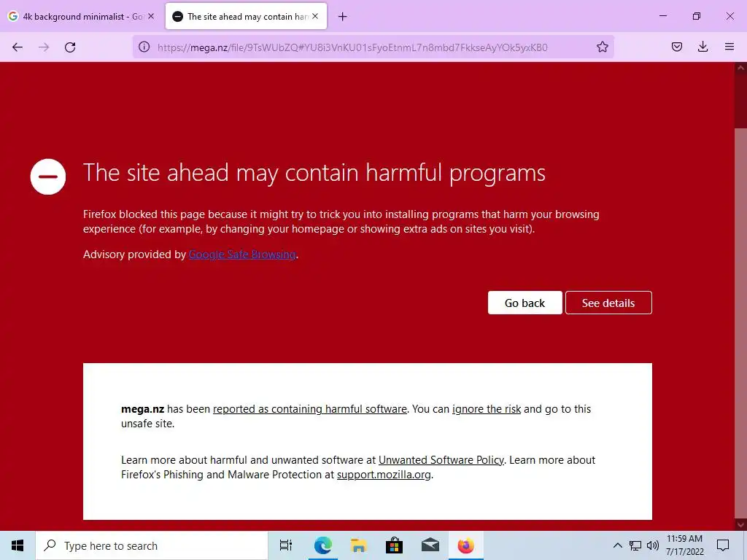
Task: Click the See details button
Action: pyautogui.click(x=608, y=303)
